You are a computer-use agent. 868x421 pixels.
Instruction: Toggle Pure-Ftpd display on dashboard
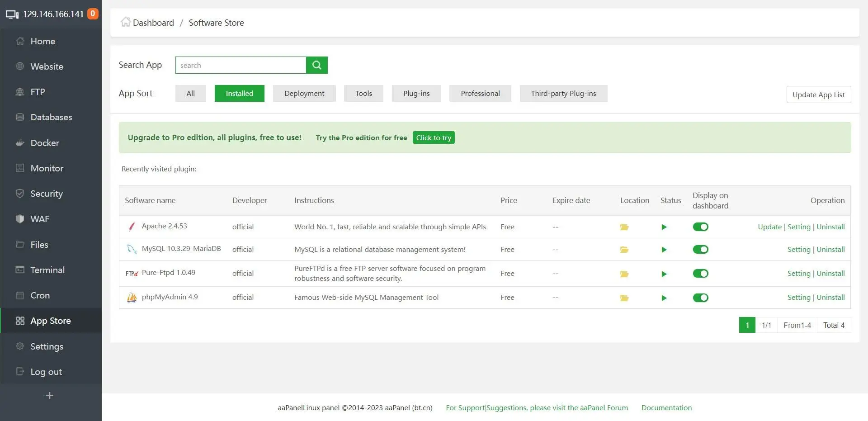[x=701, y=274]
